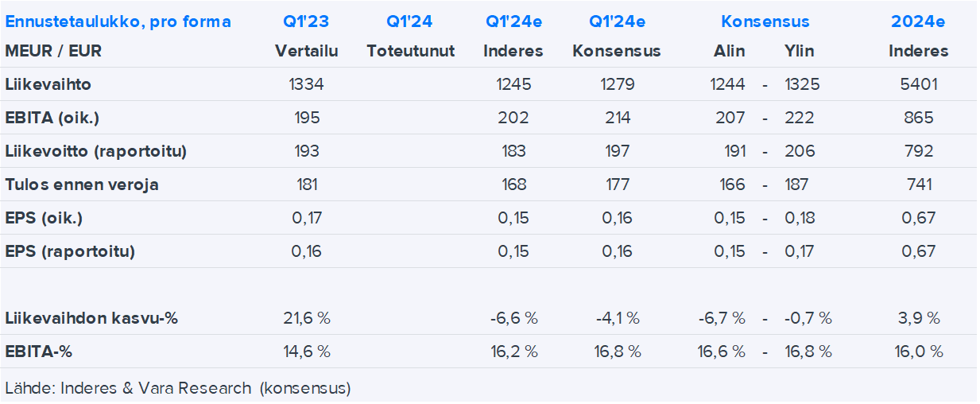This screenshot has width=980, height=404.
Task: Select the EPS (raportoitu) row label
Action: 70,251
